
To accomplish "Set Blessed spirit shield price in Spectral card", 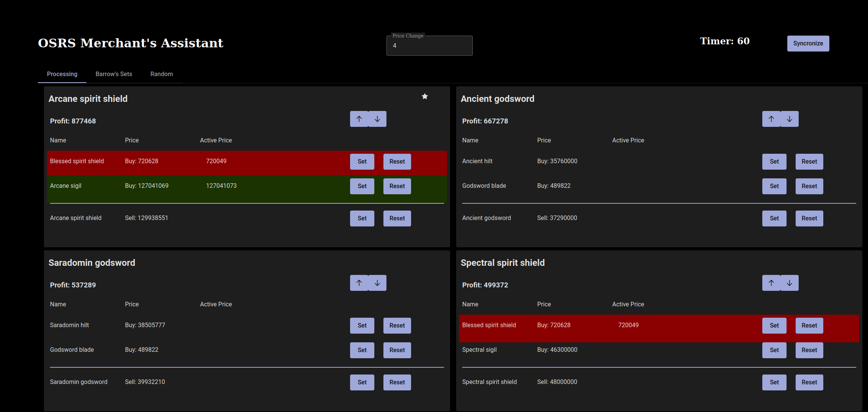I will click(774, 326).
